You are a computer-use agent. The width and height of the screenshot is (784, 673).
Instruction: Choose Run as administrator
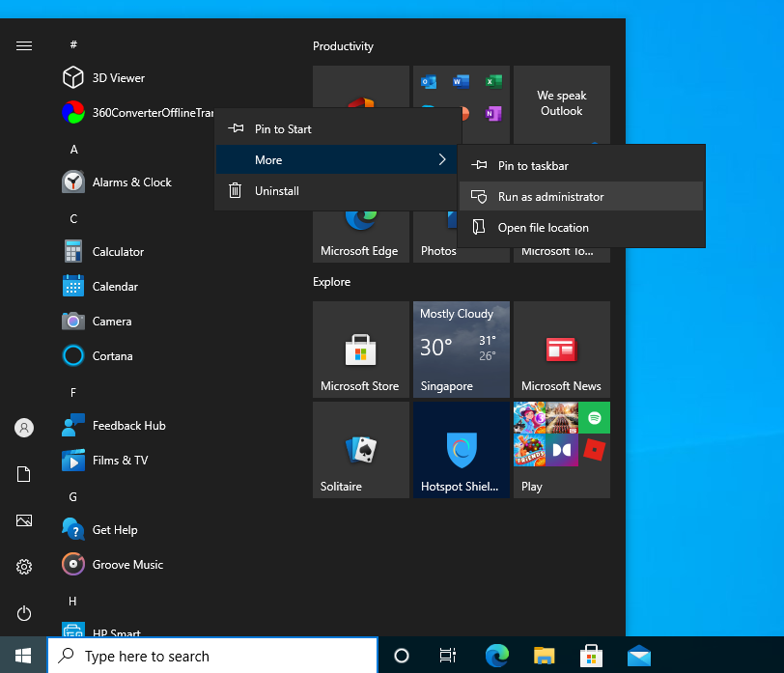[581, 197]
